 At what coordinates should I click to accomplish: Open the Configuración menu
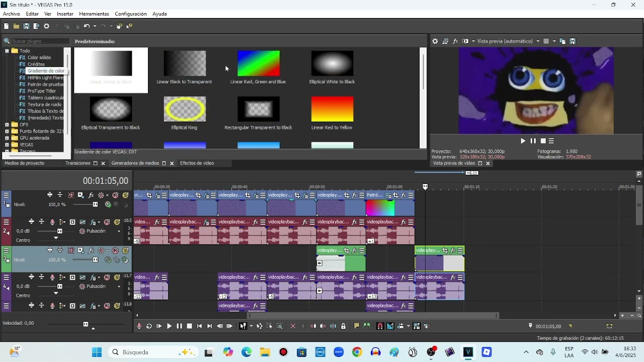[131, 14]
